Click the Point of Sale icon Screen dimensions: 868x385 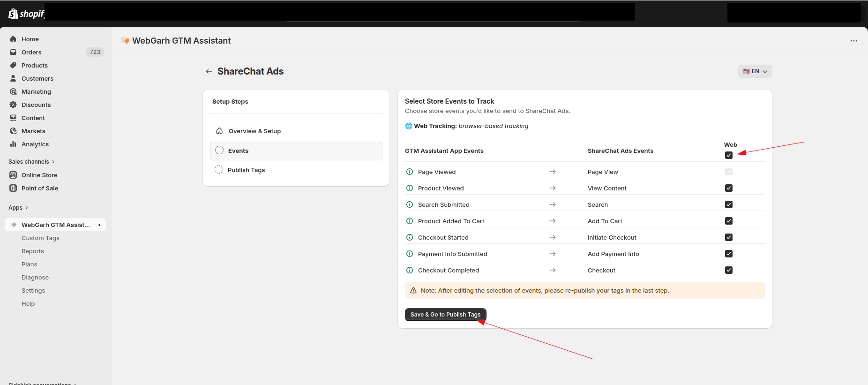point(13,188)
